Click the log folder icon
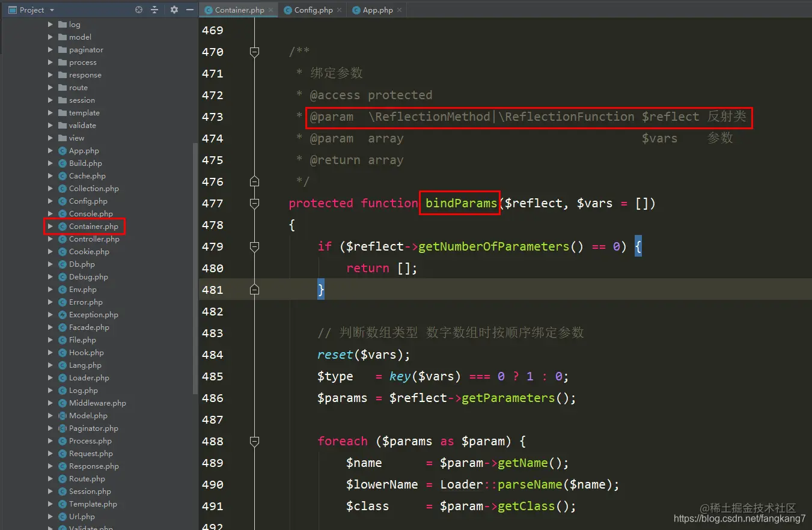812x530 pixels. pyautogui.click(x=63, y=25)
